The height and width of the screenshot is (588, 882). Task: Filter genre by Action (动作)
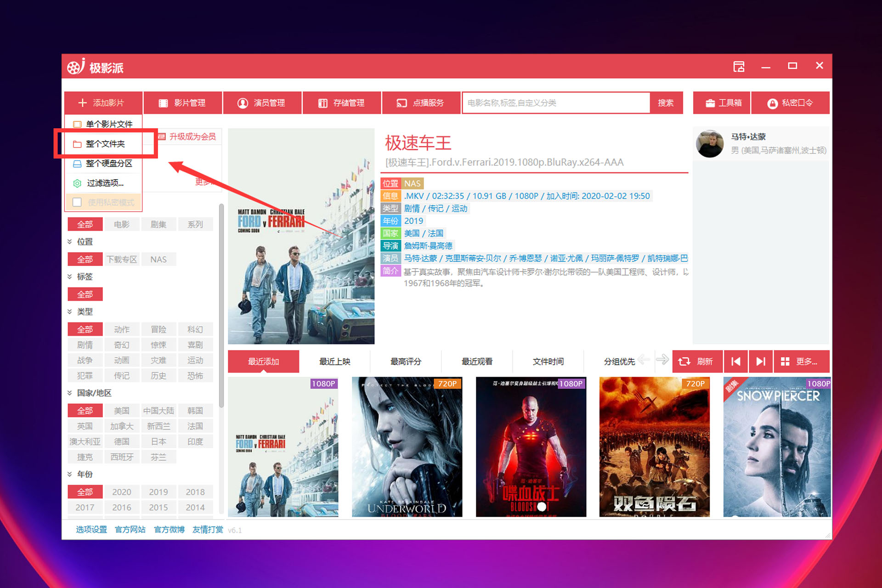(122, 329)
